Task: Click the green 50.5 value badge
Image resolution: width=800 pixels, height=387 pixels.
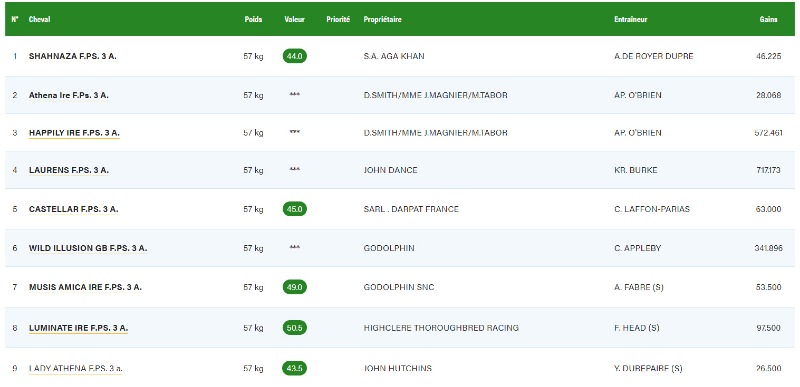Action: (294, 328)
